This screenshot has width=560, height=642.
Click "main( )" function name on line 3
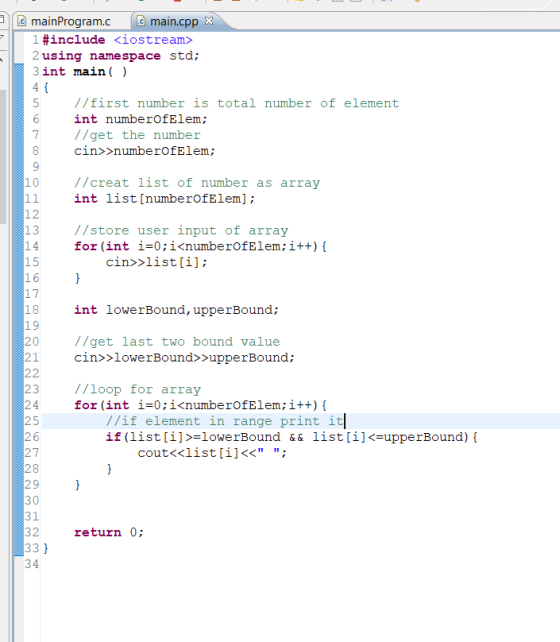coord(101,72)
